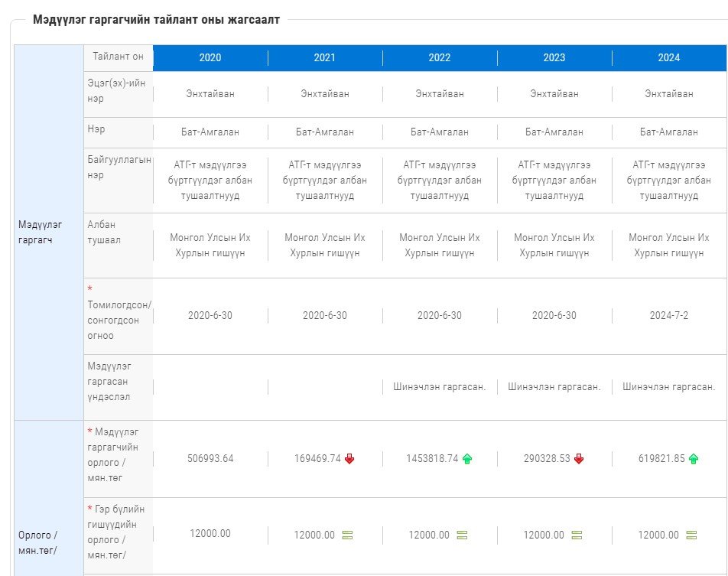Click the 'Тайлант он' row header
Screen dimensions: 728x576
(x=118, y=57)
